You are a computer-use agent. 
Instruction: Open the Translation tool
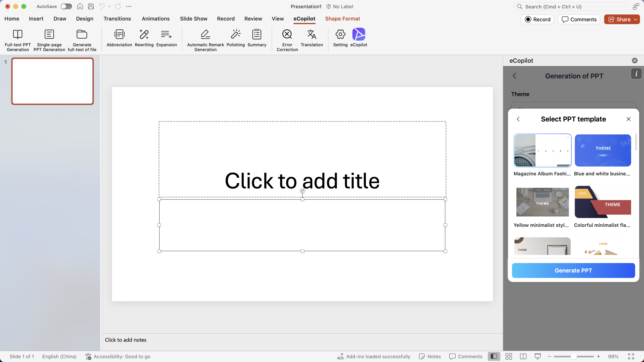point(312,39)
